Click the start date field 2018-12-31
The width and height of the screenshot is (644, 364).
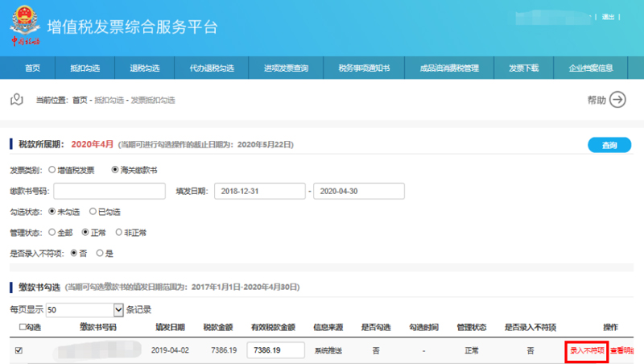click(x=259, y=191)
